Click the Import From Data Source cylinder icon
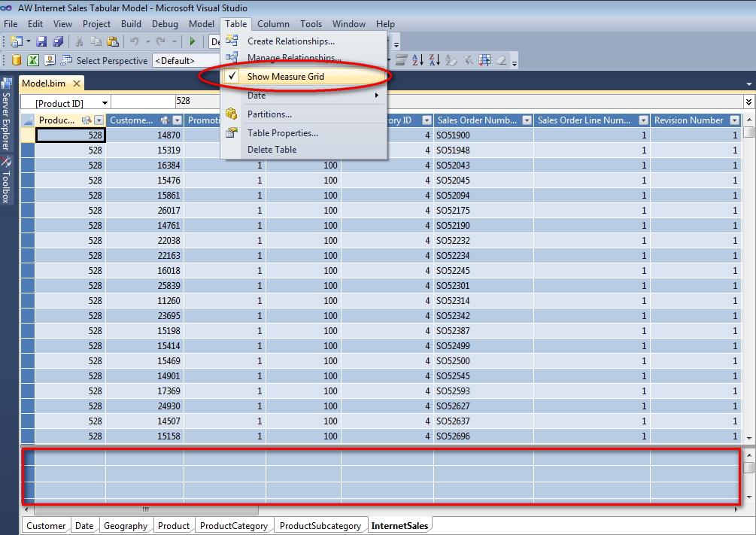This screenshot has height=535, width=756. (x=17, y=60)
